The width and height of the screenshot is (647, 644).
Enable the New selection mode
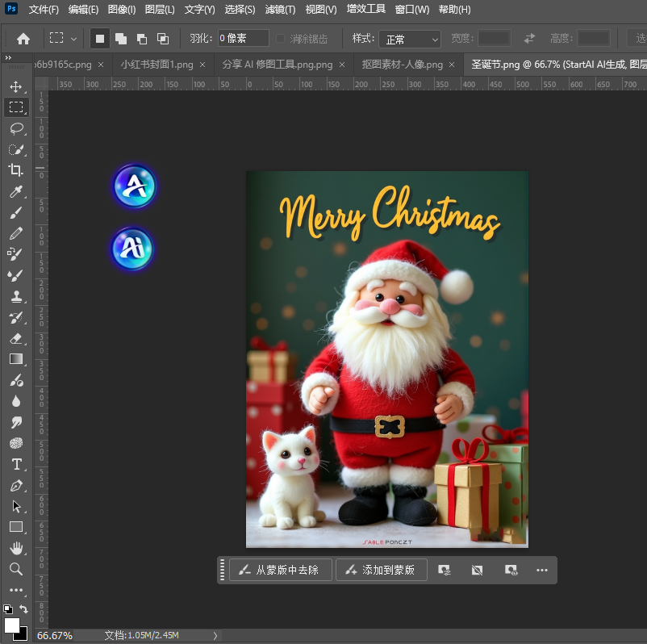100,38
